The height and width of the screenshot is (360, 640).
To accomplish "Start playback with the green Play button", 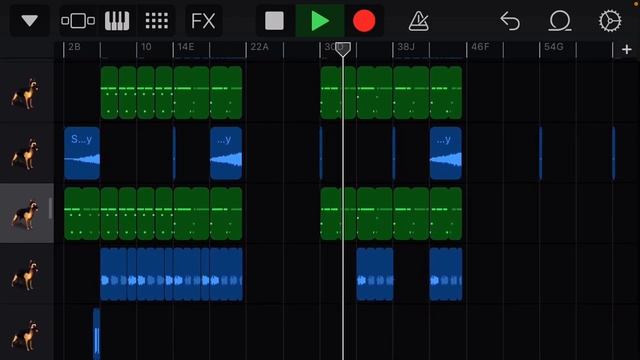I will (320, 20).
